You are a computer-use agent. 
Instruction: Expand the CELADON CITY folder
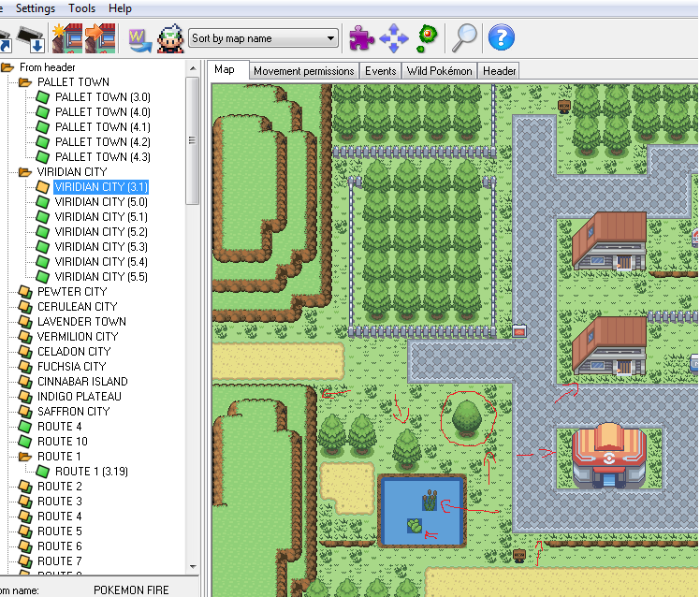pyautogui.click(x=25, y=352)
